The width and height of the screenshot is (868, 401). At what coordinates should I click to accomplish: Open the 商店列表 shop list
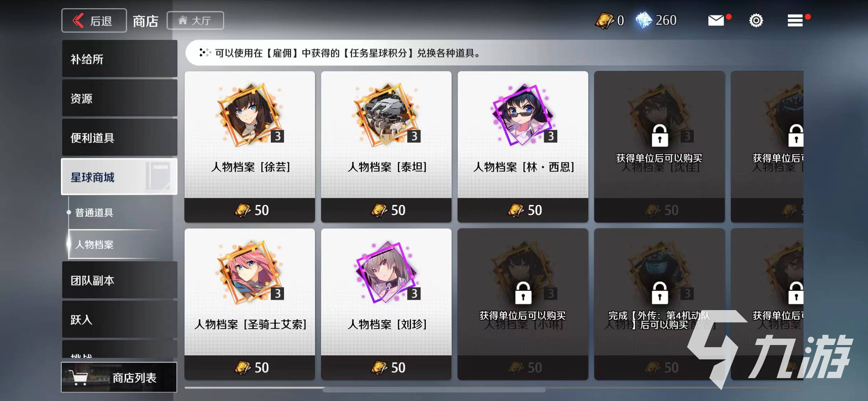[x=119, y=377]
